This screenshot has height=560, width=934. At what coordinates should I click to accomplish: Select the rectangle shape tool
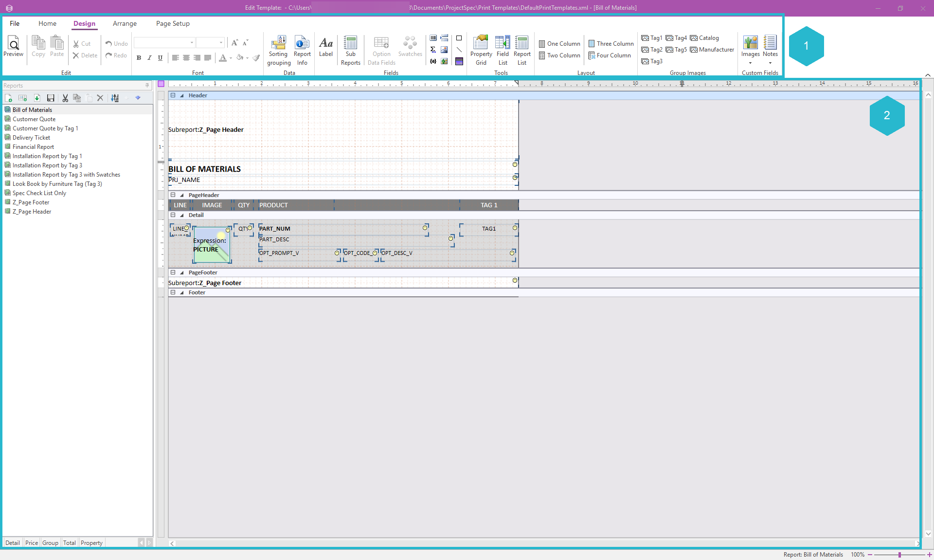click(459, 38)
